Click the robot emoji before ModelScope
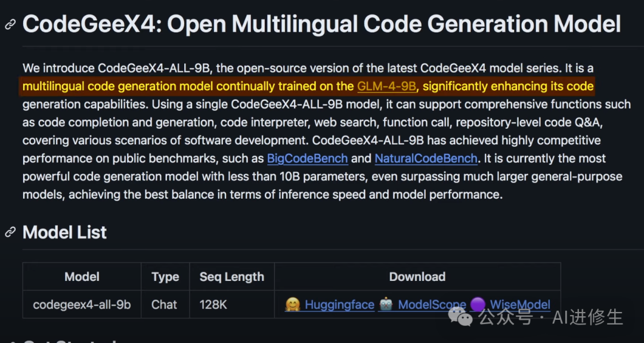644x343 pixels. coord(386,305)
